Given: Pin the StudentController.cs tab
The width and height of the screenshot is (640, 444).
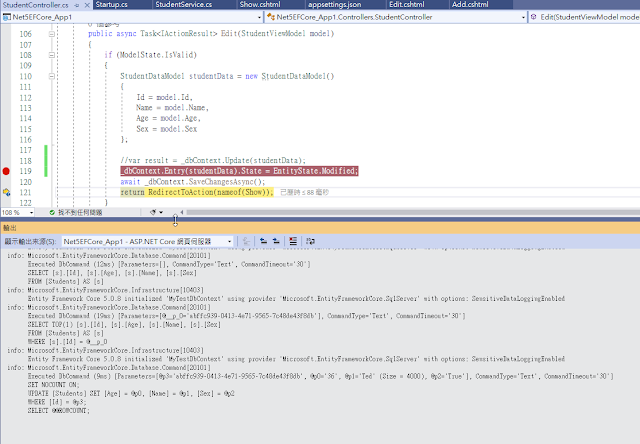Looking at the screenshot, I should [x=77, y=5].
